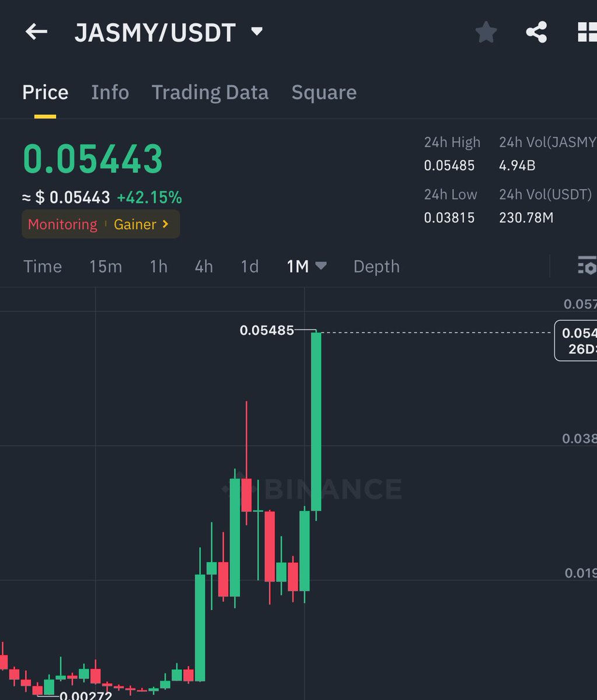Screen dimensions: 597x700
Task: Expand the JASMY/USDT pair selector arrow
Action: pyautogui.click(x=257, y=32)
